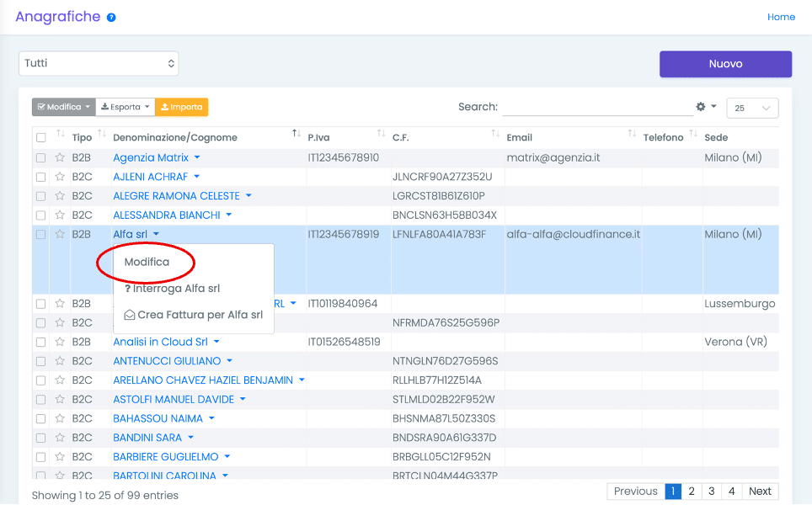
Task: Open the table settings gear icon
Action: (x=701, y=107)
